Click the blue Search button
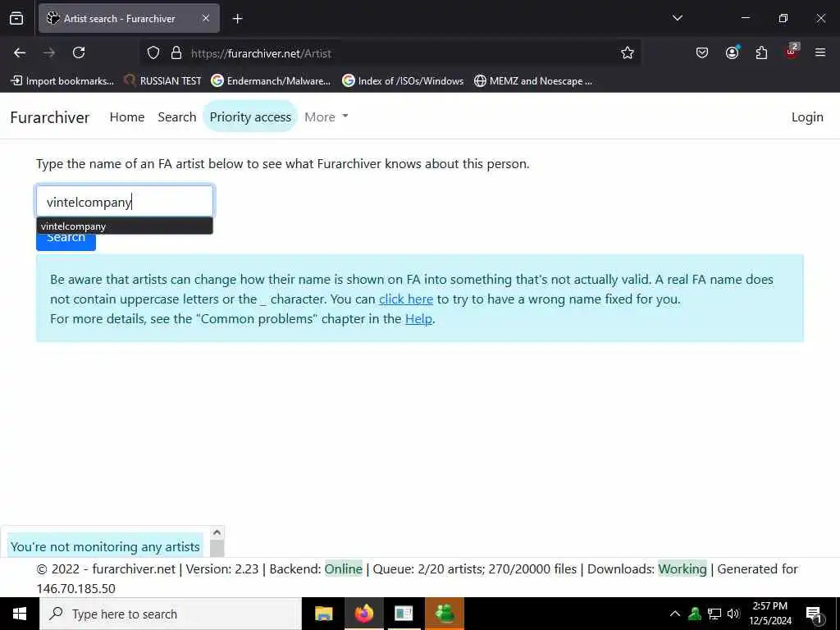 point(66,241)
